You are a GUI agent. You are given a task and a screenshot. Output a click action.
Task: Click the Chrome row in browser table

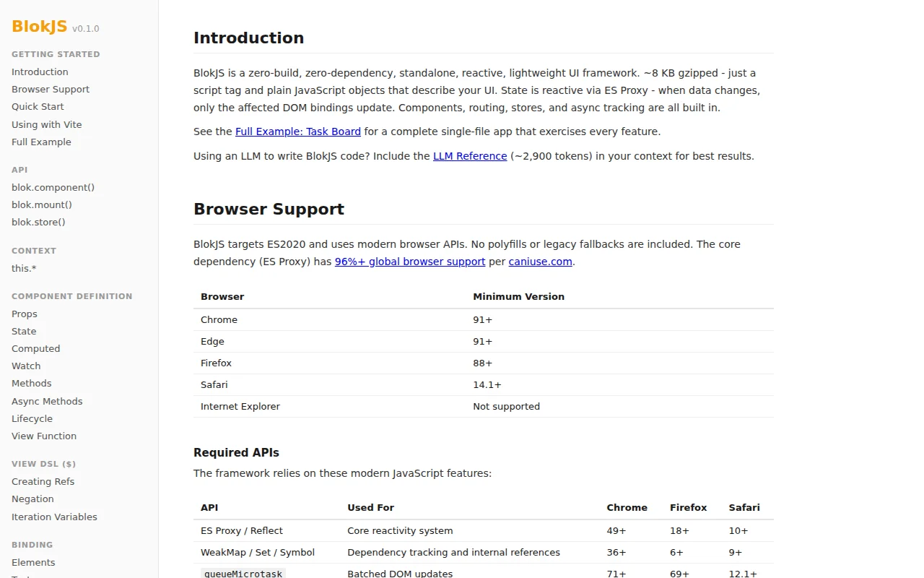coord(484,319)
